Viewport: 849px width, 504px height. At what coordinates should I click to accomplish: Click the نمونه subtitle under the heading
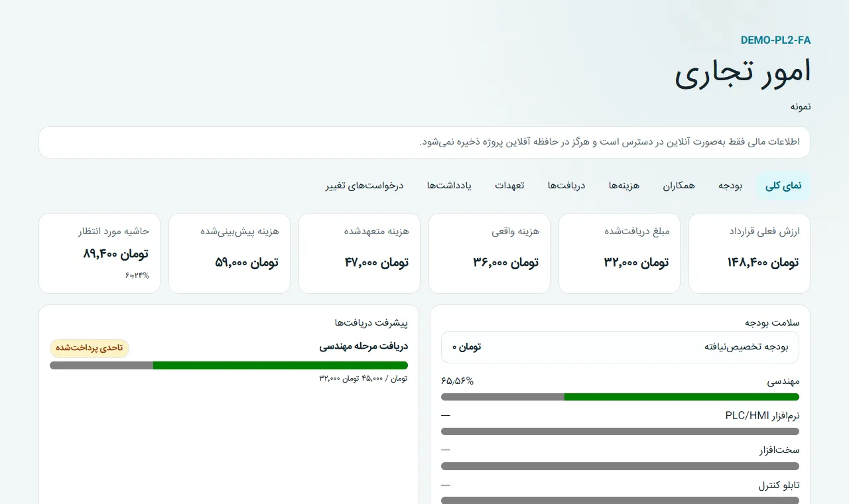(801, 107)
